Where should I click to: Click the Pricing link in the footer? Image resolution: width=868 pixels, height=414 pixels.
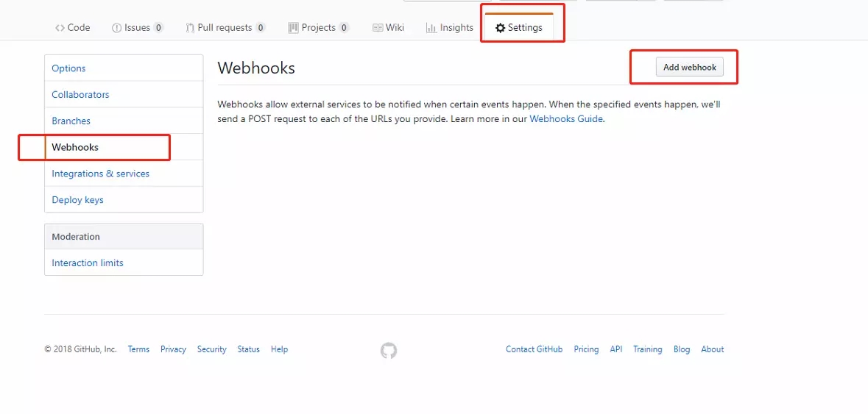tap(586, 349)
